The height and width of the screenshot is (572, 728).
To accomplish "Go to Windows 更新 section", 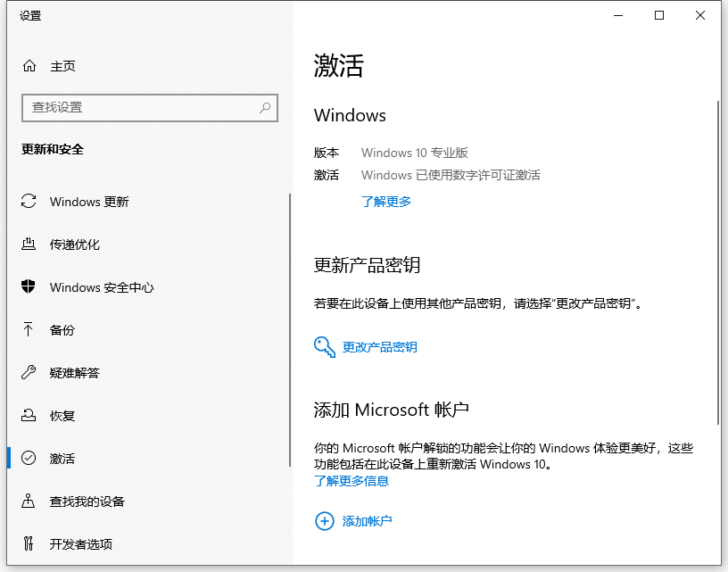I will pos(89,202).
